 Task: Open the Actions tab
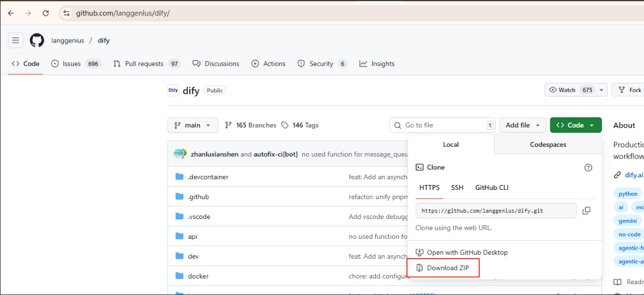click(x=268, y=64)
